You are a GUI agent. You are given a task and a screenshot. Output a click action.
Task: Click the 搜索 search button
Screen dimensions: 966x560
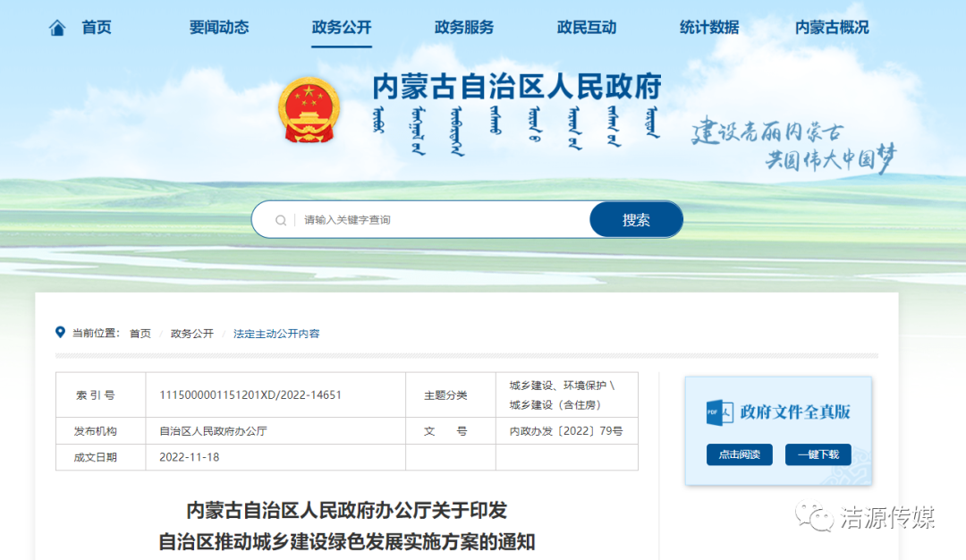click(x=636, y=219)
